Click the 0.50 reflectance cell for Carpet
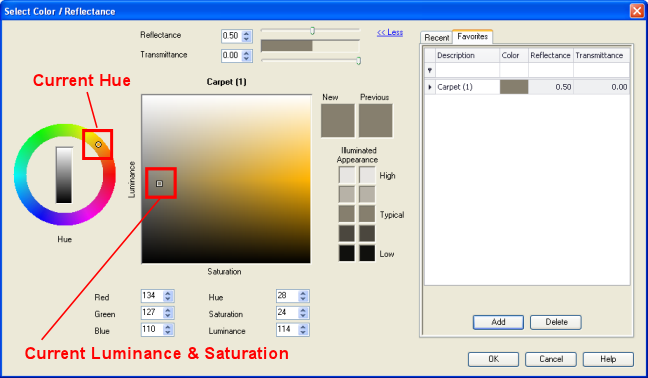648x378 pixels. pyautogui.click(x=550, y=87)
